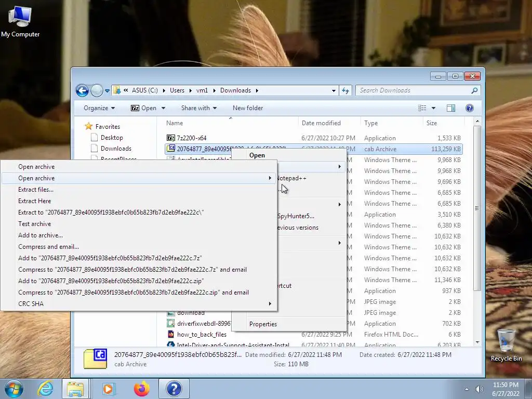Choose the SpyHunter5... context menu entry

coord(296,216)
